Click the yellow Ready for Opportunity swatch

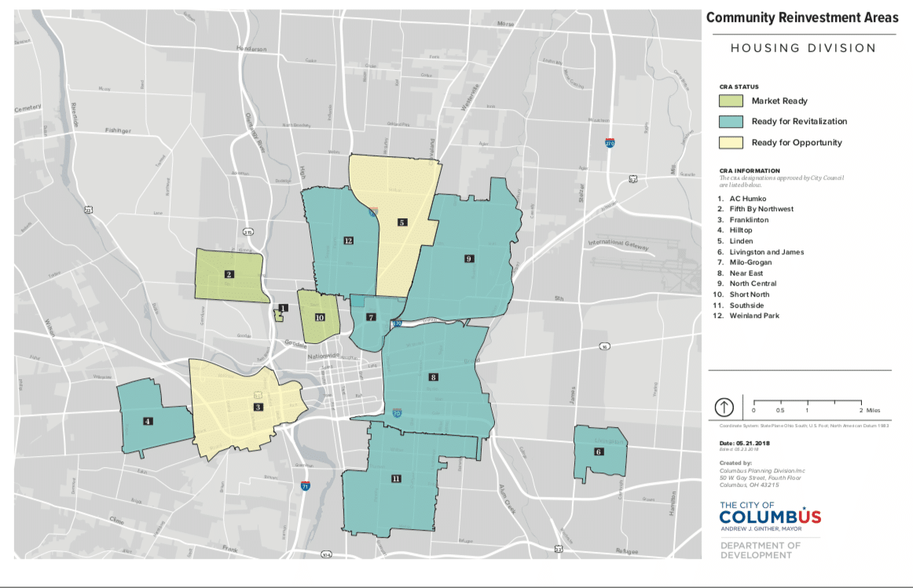click(731, 143)
